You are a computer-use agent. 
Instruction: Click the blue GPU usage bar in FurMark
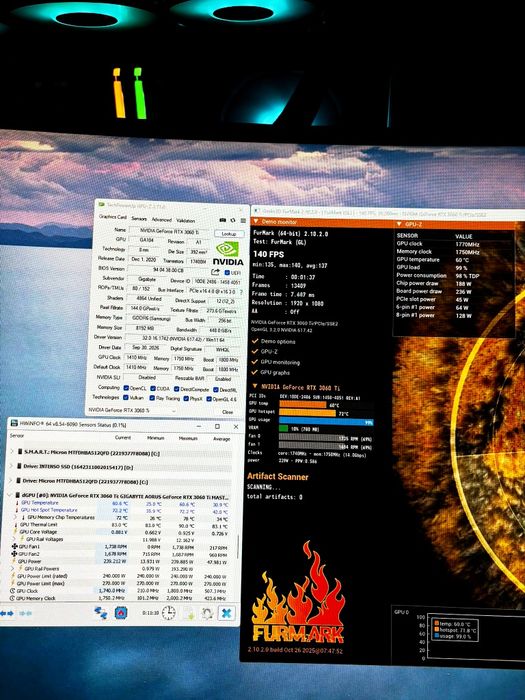(x=326, y=421)
